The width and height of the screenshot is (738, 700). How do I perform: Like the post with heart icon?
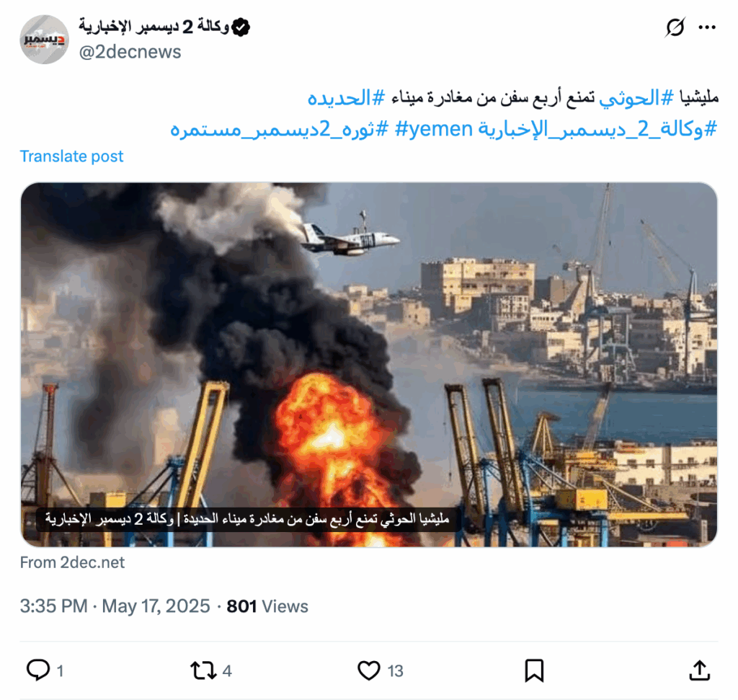click(369, 670)
